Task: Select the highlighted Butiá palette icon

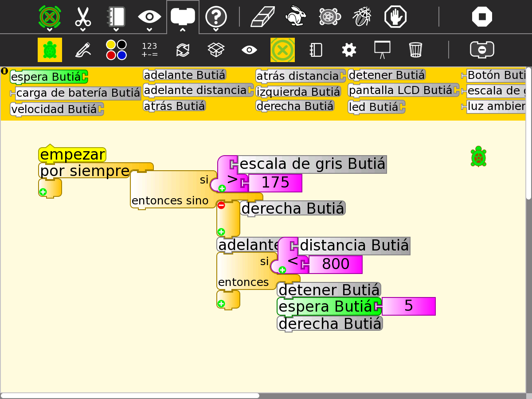Action: [x=282, y=50]
